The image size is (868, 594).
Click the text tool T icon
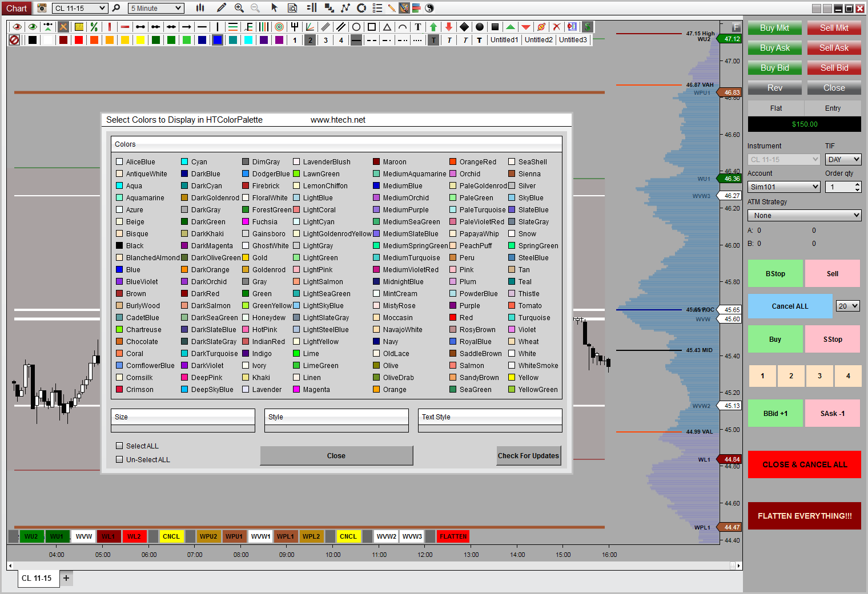418,27
